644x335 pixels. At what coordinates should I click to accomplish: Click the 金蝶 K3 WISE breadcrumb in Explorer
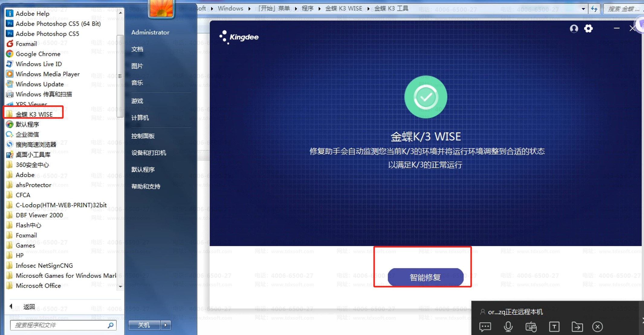click(x=344, y=8)
